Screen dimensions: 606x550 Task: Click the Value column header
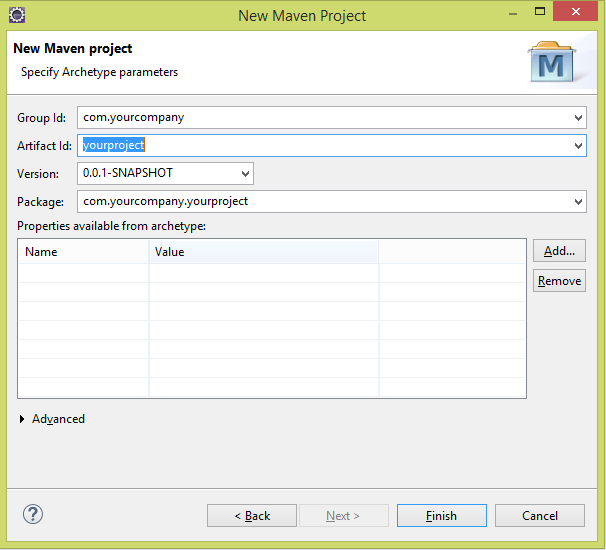click(264, 252)
